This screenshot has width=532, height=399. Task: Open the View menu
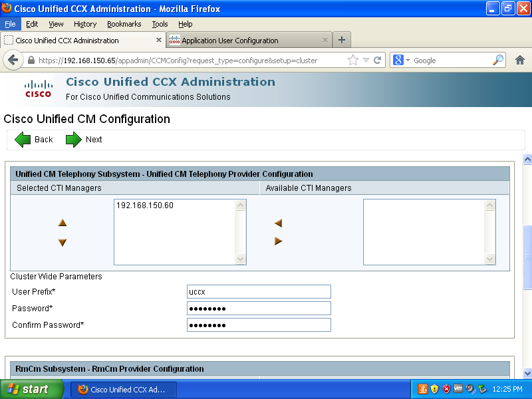(56, 24)
